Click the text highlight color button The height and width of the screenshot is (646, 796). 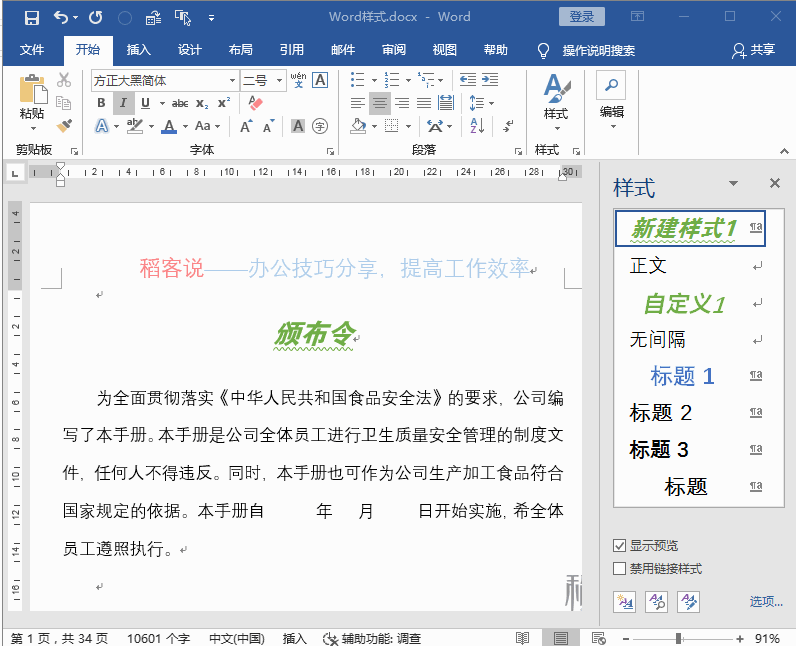135,126
